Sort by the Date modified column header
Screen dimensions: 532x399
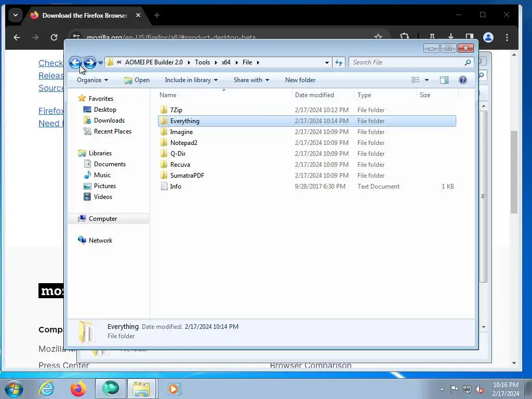pyautogui.click(x=323, y=95)
